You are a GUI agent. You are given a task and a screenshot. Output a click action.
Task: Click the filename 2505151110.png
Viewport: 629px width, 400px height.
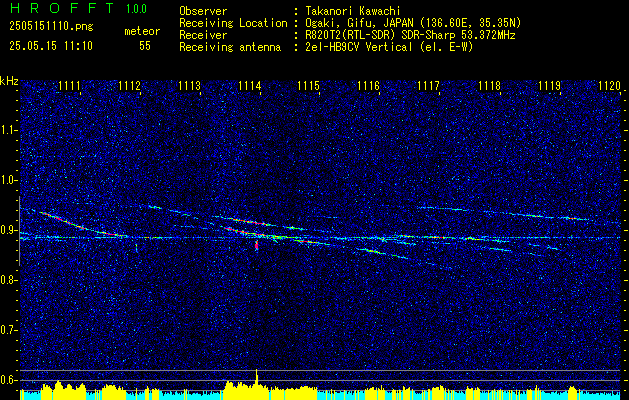51,26
